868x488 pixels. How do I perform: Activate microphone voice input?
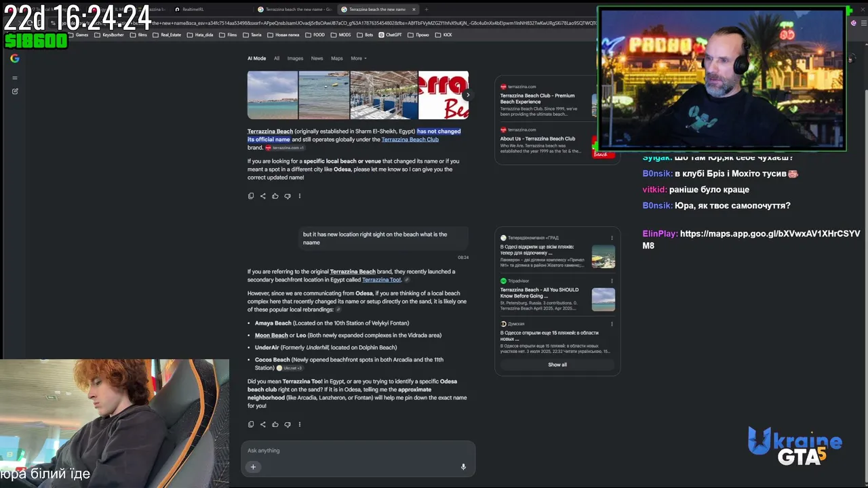click(x=464, y=466)
